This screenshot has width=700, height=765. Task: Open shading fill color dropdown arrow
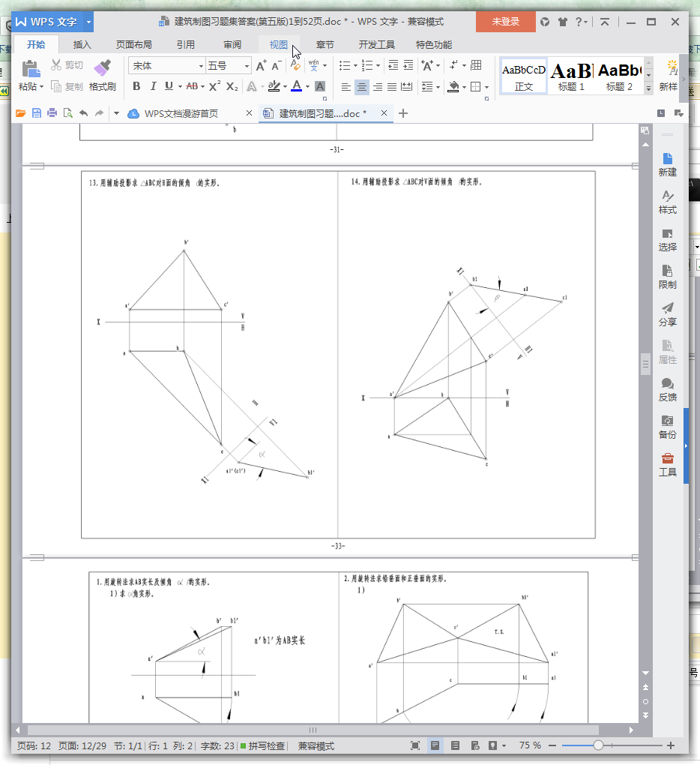coord(464,87)
